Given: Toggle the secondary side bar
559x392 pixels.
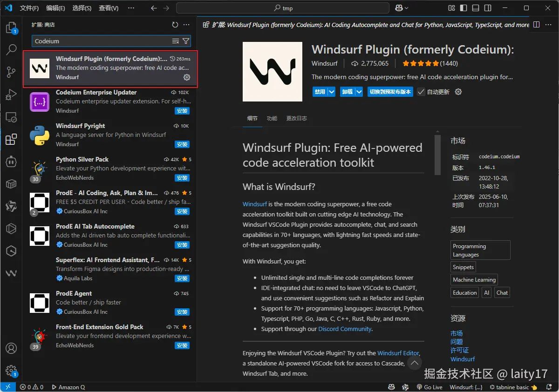Looking at the screenshot, I should click(x=488, y=8).
